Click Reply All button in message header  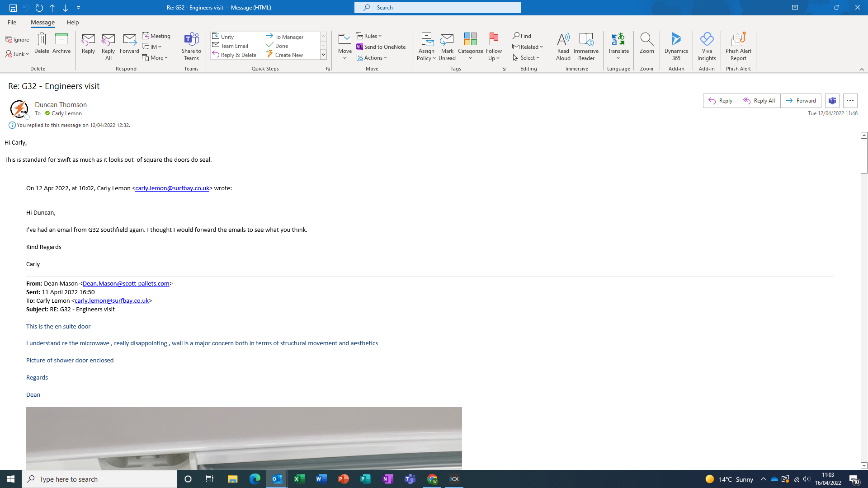[759, 101]
